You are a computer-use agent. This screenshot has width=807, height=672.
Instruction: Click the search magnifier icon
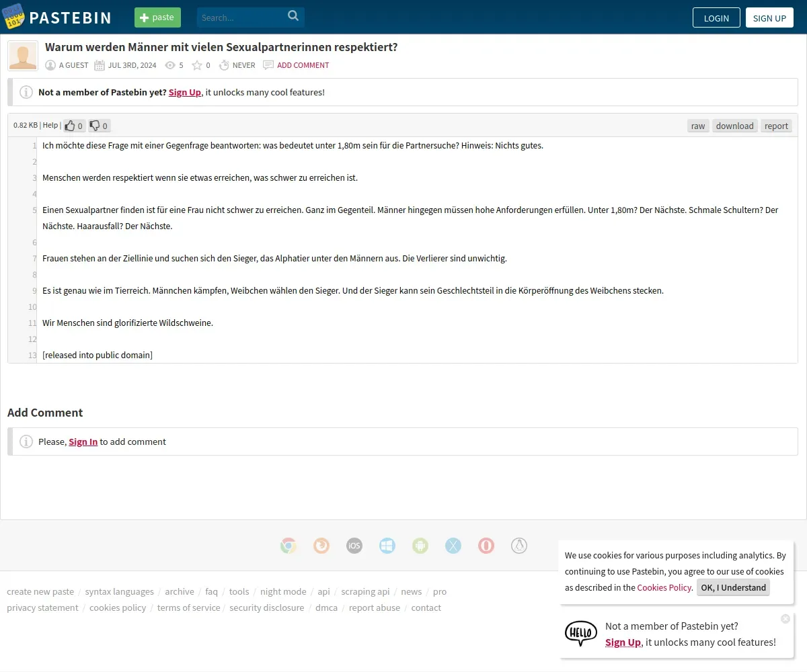tap(293, 16)
